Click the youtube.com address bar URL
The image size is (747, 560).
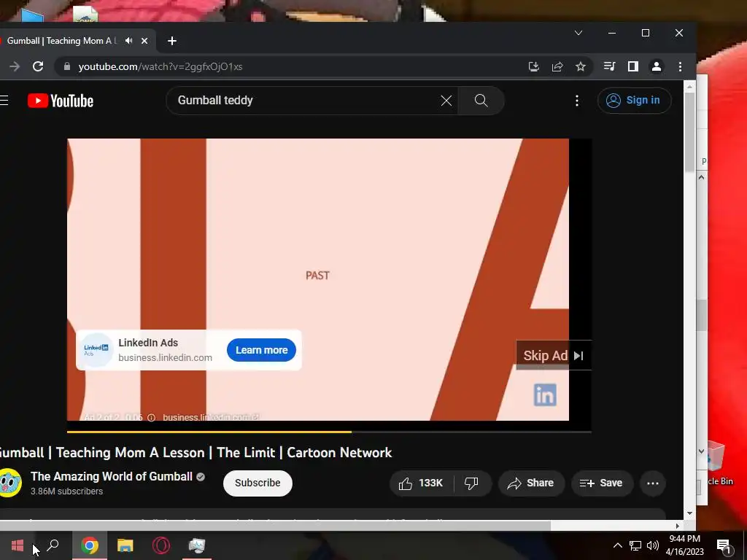pos(160,66)
